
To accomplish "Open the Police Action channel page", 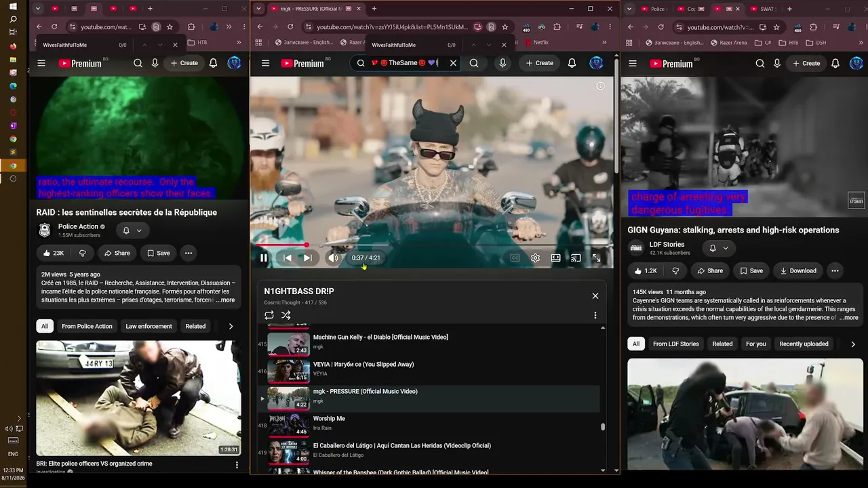I will click(x=78, y=226).
